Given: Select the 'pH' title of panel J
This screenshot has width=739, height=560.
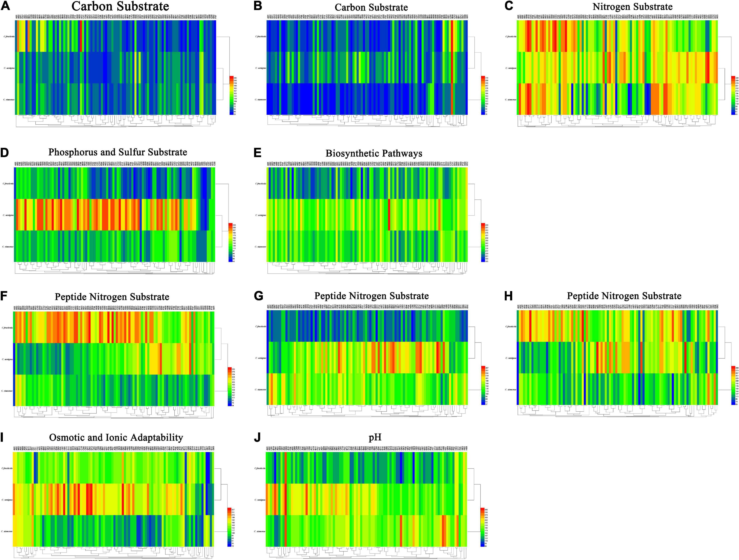Looking at the screenshot, I should pyautogui.click(x=375, y=438).
